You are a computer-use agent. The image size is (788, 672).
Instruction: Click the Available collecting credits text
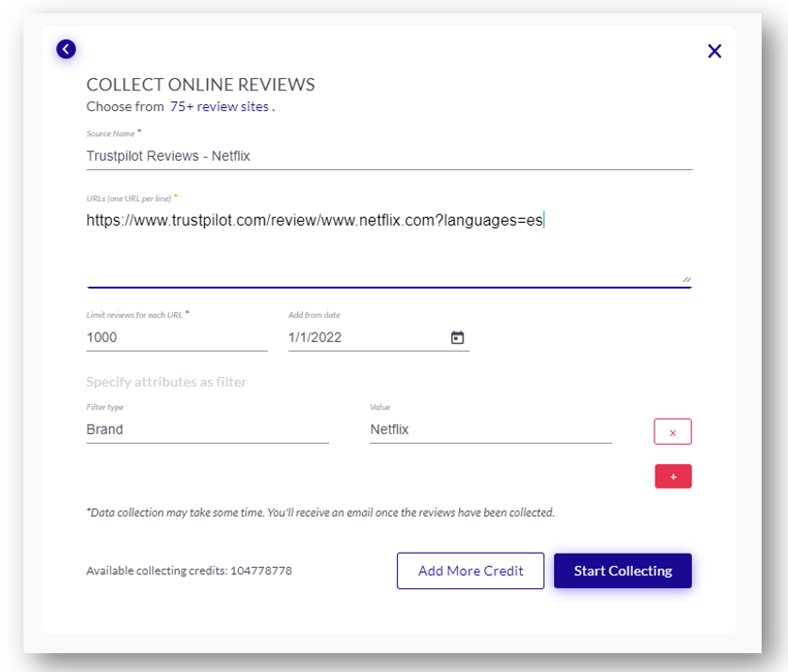[x=189, y=570]
